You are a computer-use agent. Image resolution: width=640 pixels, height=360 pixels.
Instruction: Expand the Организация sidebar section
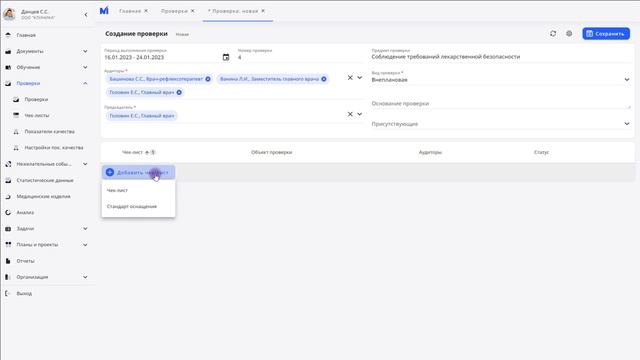pos(85,277)
